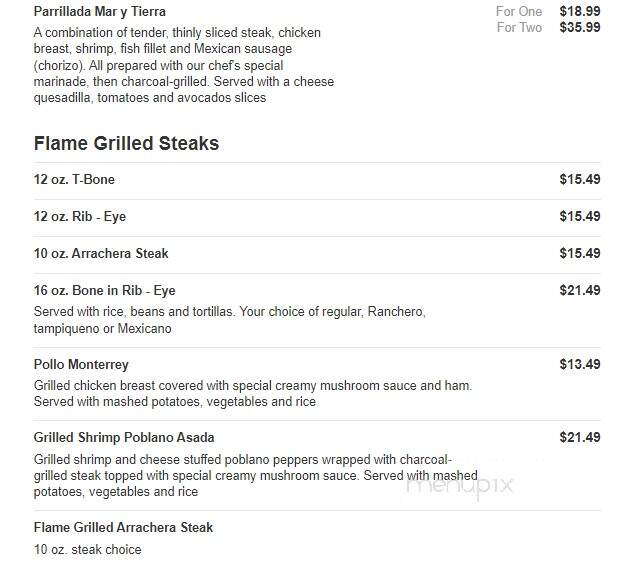
Task: Click the Parrillada Mar y Tierra item title
Action: coord(99,11)
